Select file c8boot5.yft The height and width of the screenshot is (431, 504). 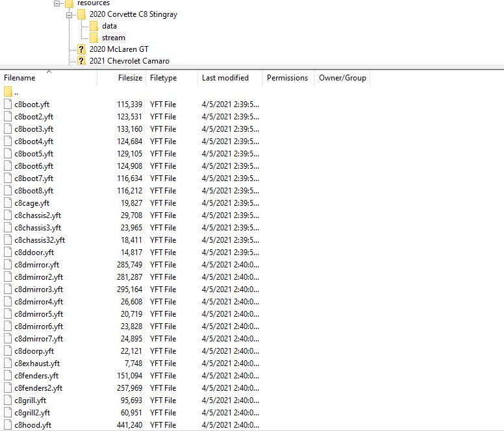click(34, 154)
